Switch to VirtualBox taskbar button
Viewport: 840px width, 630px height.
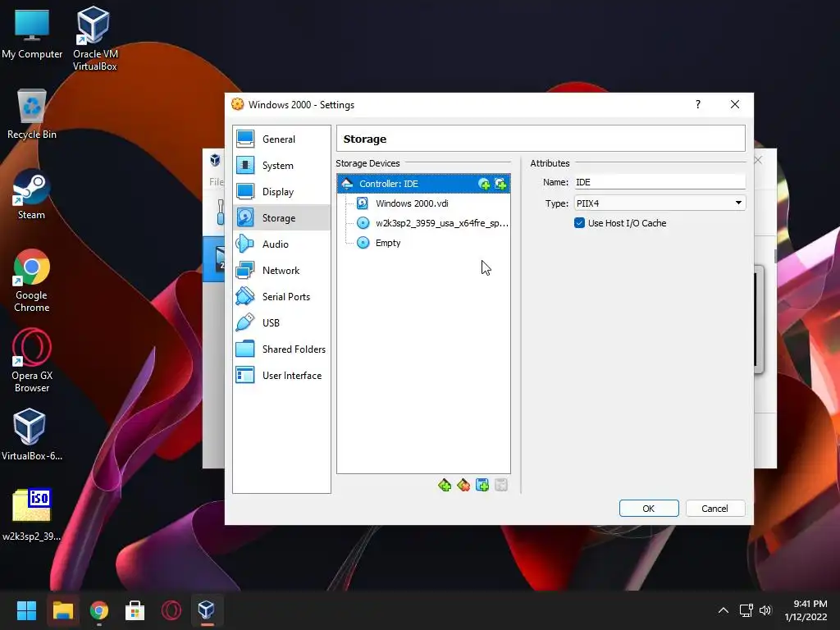(x=208, y=610)
